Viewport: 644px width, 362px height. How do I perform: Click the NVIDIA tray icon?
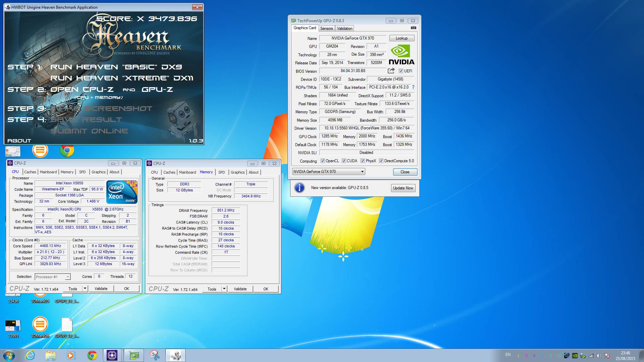[x=575, y=356]
